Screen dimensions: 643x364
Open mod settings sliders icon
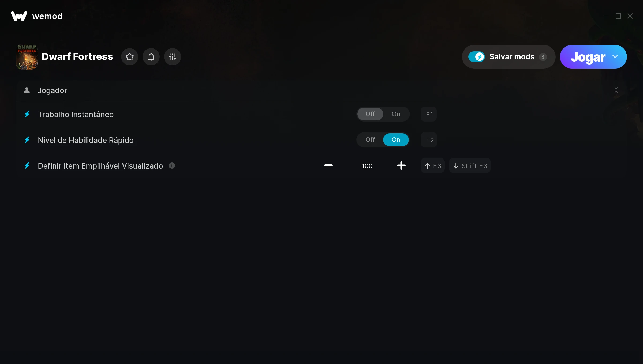(173, 57)
